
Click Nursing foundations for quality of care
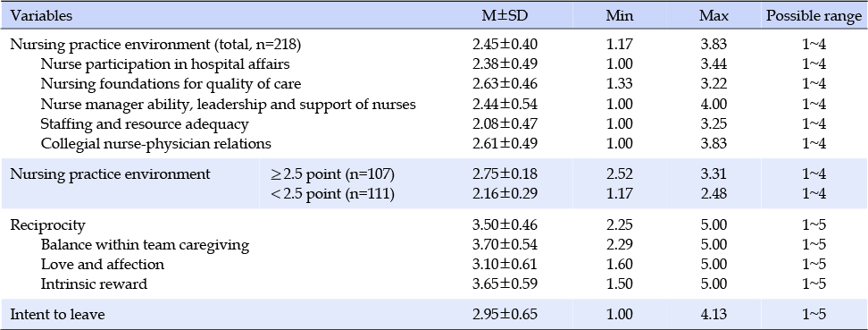(171, 84)
